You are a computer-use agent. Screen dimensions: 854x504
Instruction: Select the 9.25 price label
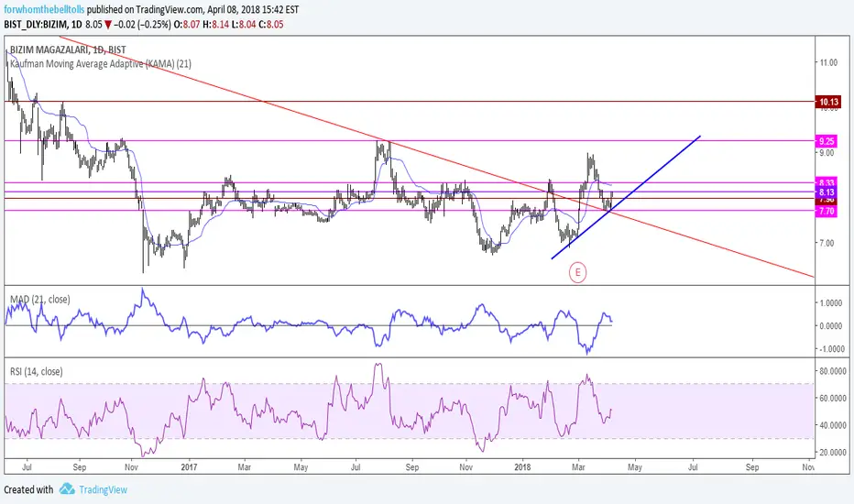click(x=826, y=141)
